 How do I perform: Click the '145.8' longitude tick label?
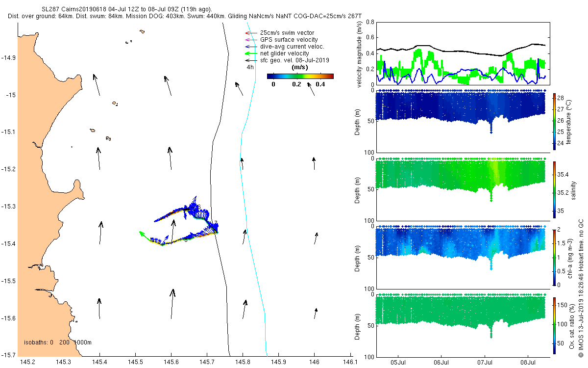coord(243,362)
